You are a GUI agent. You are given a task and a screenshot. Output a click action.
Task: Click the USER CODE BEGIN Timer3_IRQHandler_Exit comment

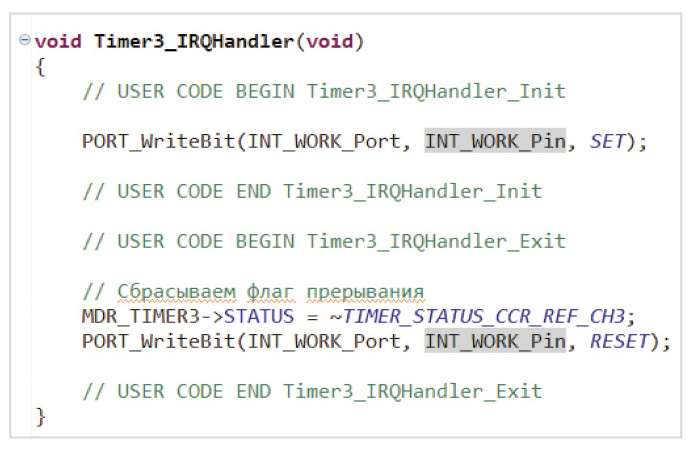[324, 242]
